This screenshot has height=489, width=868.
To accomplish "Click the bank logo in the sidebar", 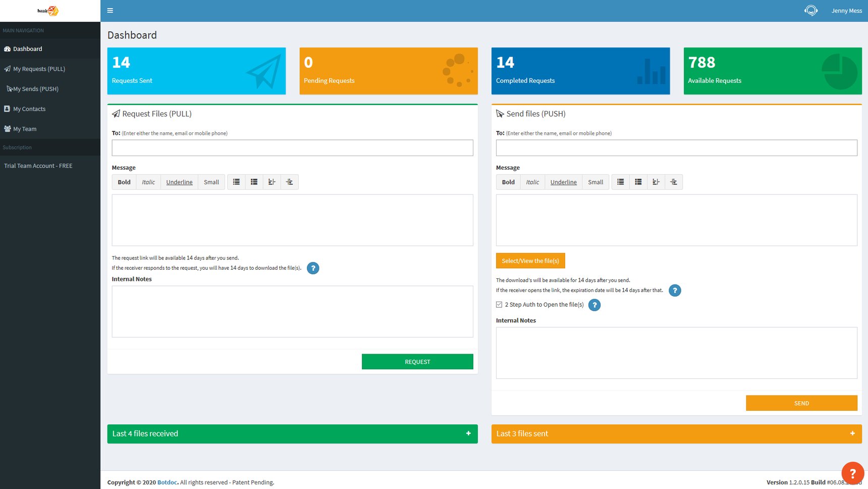I will coord(48,11).
